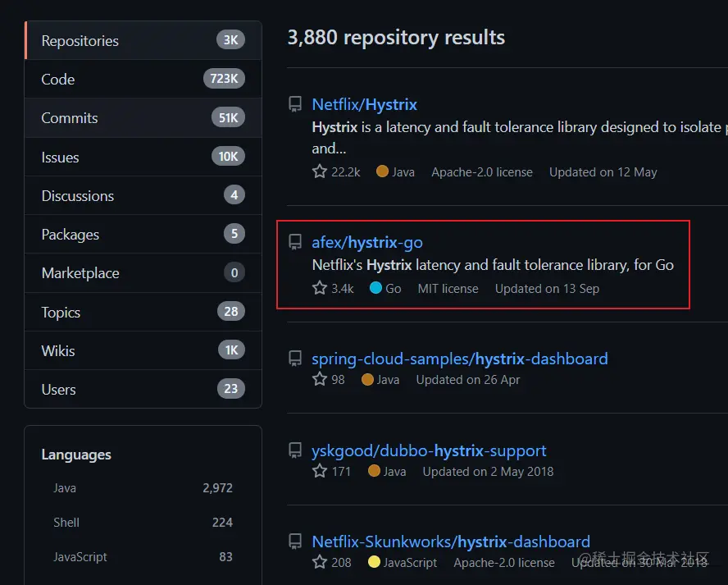
Task: Click "Updated on 13 Sep" text
Action: 547,289
